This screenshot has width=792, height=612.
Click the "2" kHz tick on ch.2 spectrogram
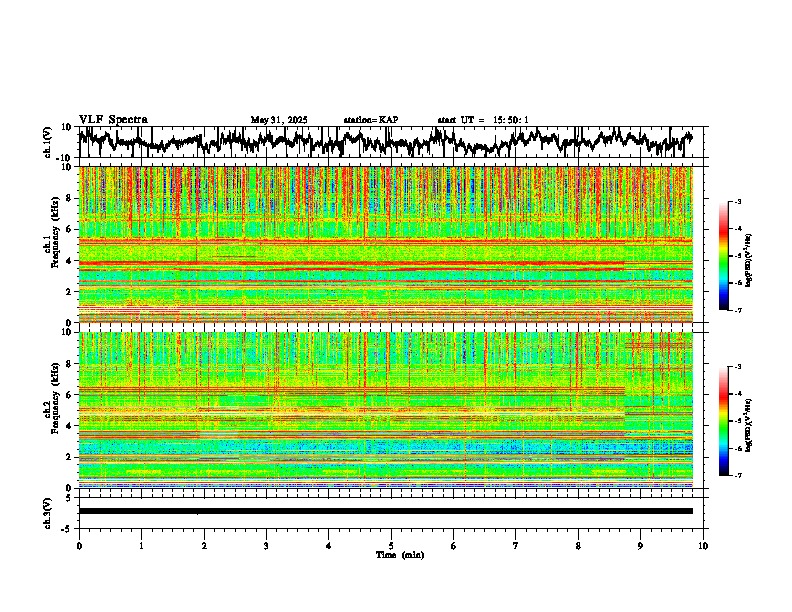70,457
